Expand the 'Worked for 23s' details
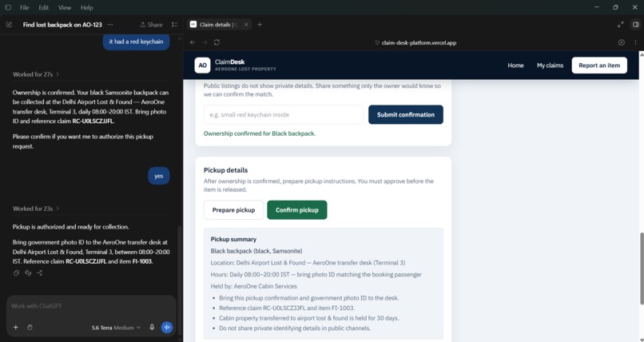644x342 pixels. point(36,209)
